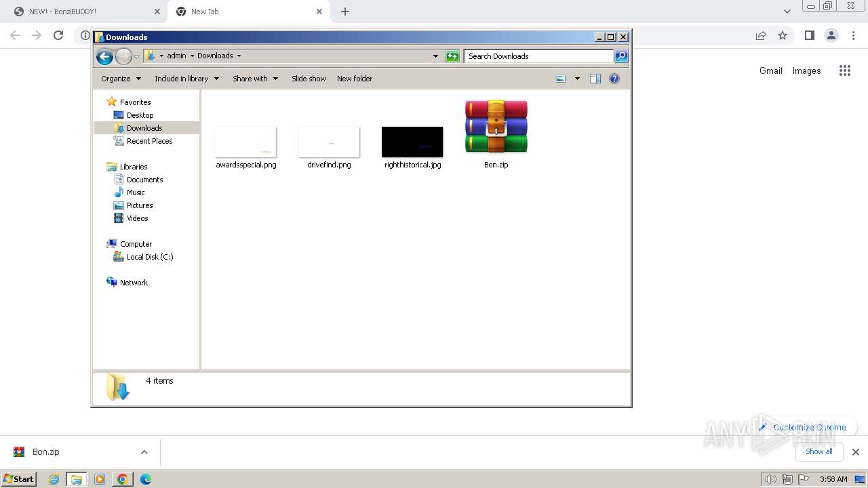Open the Music library
The width and height of the screenshot is (868, 488).
point(136,192)
